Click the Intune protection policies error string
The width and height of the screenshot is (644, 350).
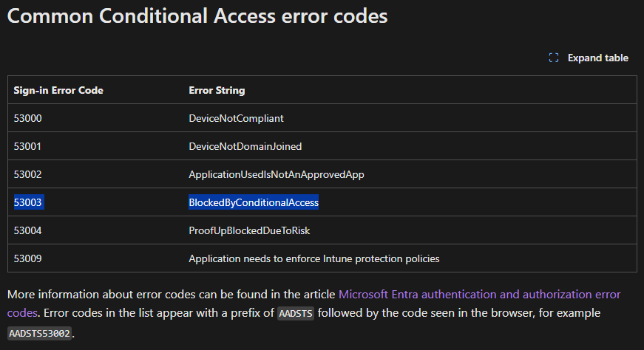point(314,258)
